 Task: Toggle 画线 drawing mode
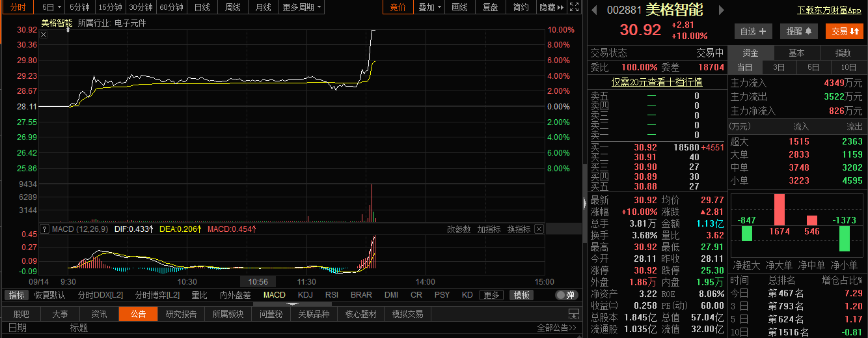coord(459,8)
